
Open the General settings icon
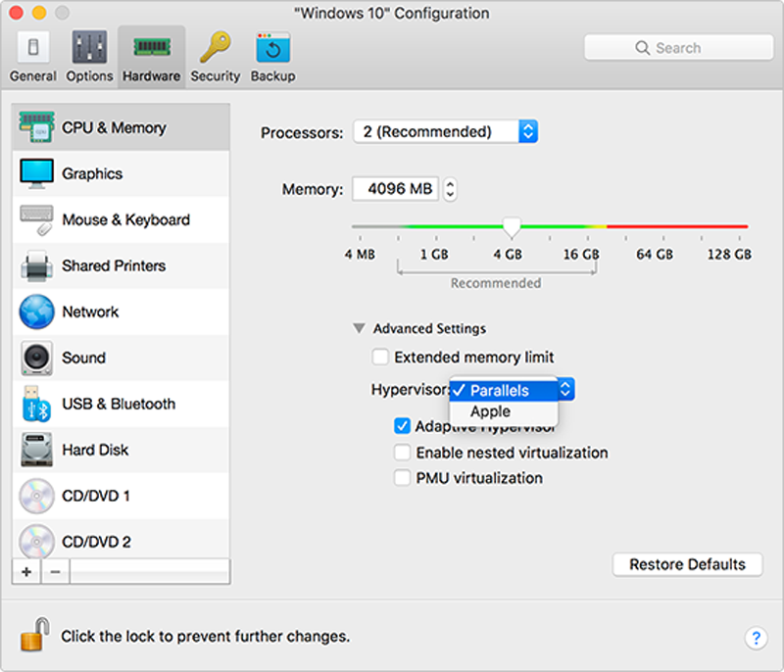(x=33, y=47)
